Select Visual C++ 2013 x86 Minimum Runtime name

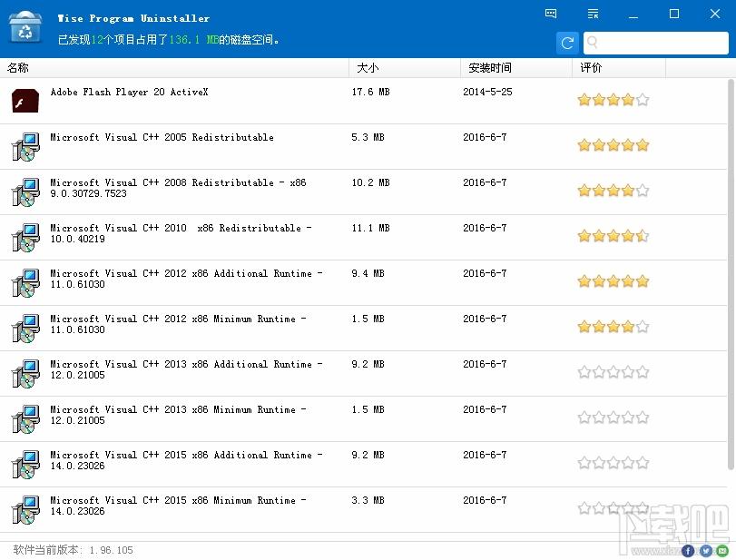179,415
